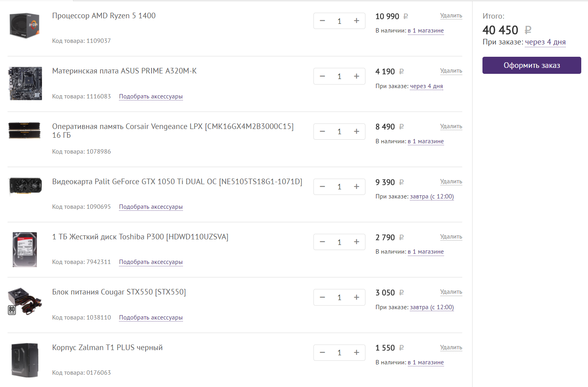Click the Оформить заказ button
This screenshot has height=387, width=588.
[531, 65]
